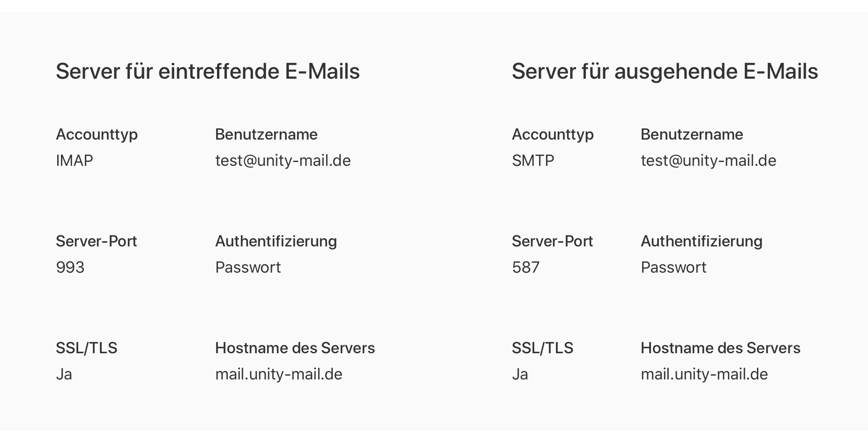Click the Accounttyp label in the incoming section
The image size is (868, 446).
97,134
